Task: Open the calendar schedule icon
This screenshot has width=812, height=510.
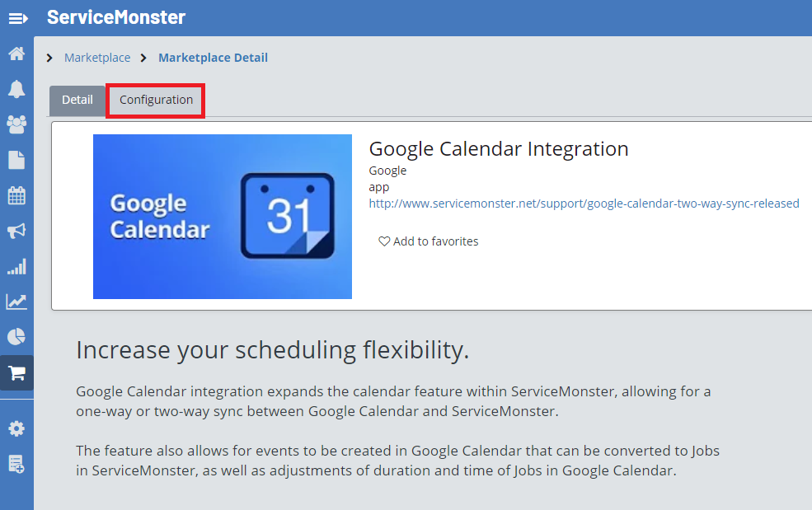Action: pyautogui.click(x=16, y=195)
